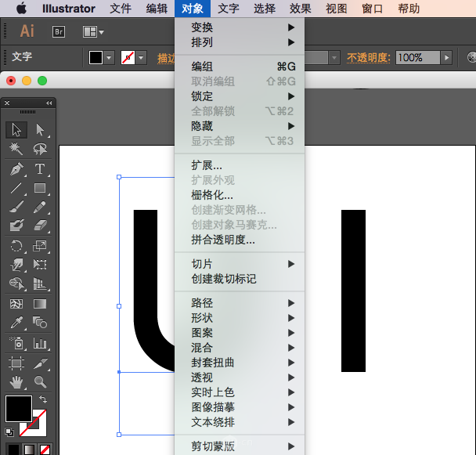
Task: Click the opacity 100% input field
Action: click(418, 57)
